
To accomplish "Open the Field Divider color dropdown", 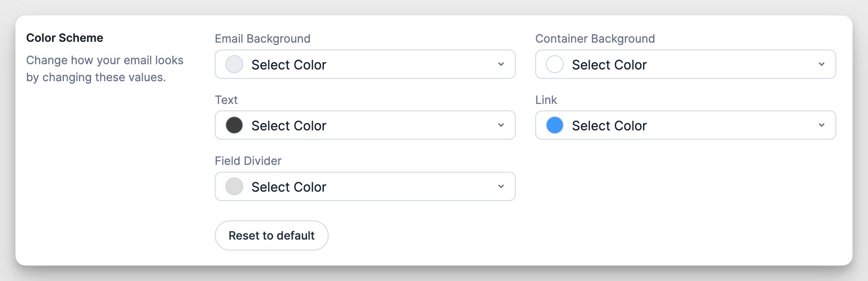I will point(365,186).
